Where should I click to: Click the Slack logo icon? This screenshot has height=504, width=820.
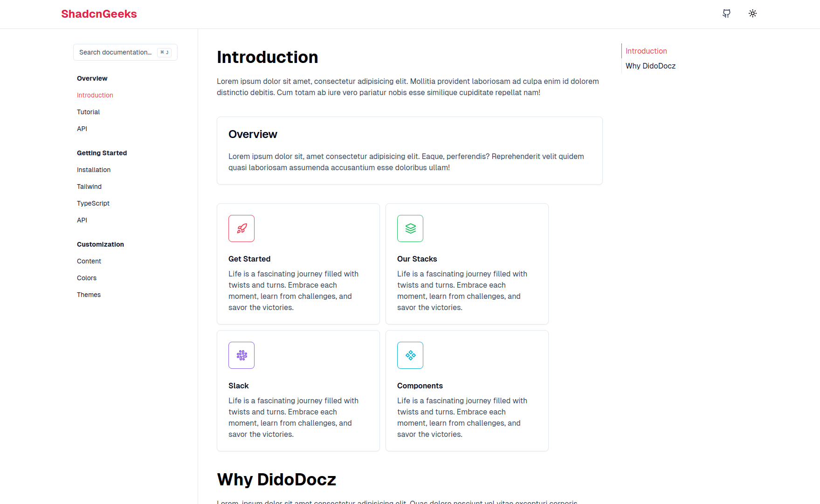pos(241,355)
